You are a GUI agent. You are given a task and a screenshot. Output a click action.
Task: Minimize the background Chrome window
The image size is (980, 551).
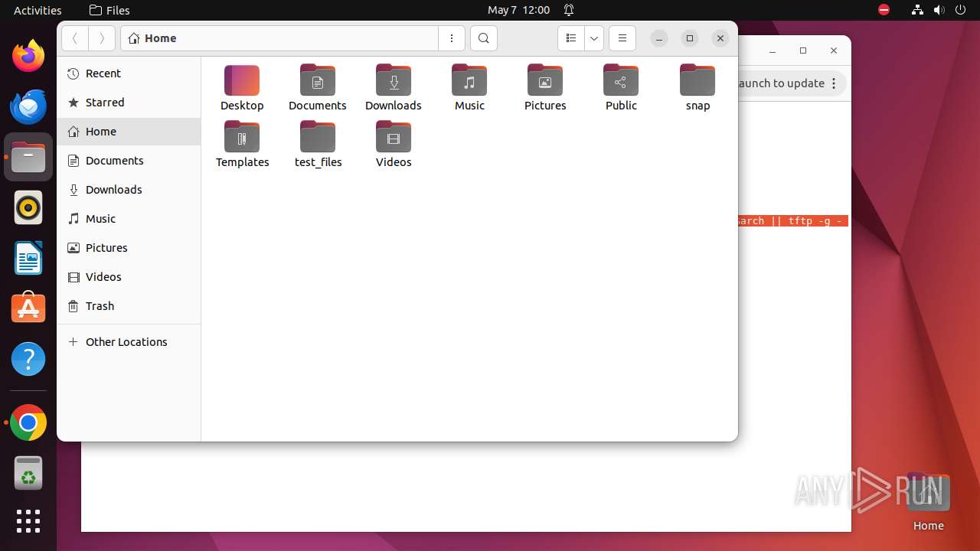[773, 51]
